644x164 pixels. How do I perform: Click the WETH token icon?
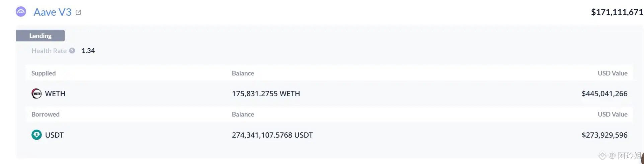(36, 94)
